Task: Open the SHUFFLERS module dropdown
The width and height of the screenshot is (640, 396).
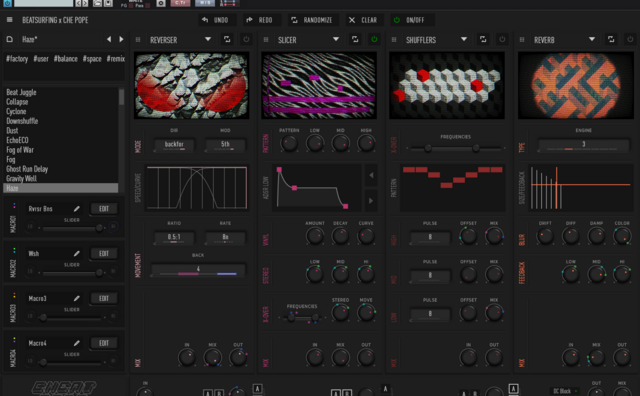Action: 464,39
